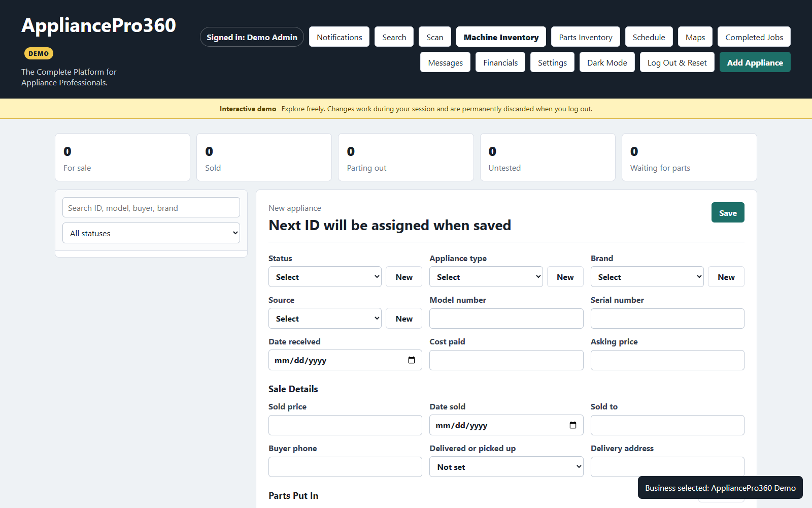View Completed Jobs
This screenshot has height=508, width=812.
click(x=754, y=37)
